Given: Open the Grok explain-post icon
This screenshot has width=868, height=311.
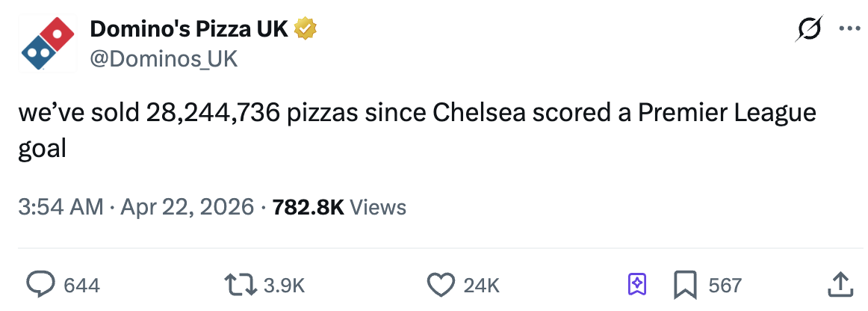Looking at the screenshot, I should 808,30.
